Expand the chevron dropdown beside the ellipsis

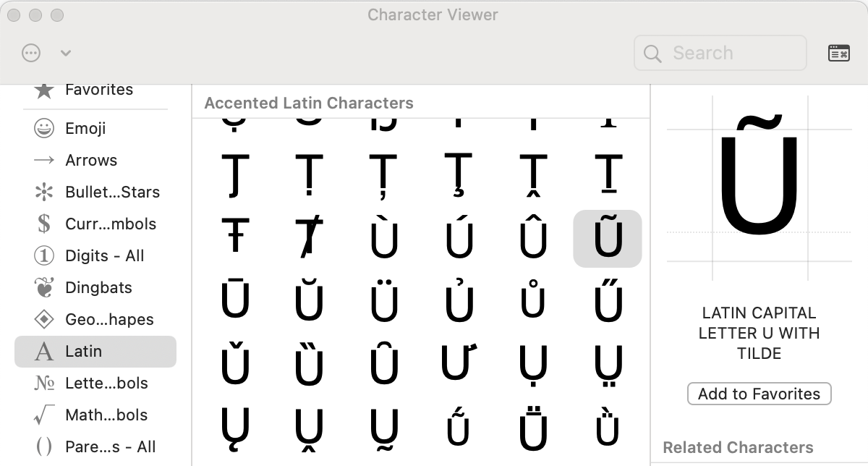pyautogui.click(x=66, y=53)
